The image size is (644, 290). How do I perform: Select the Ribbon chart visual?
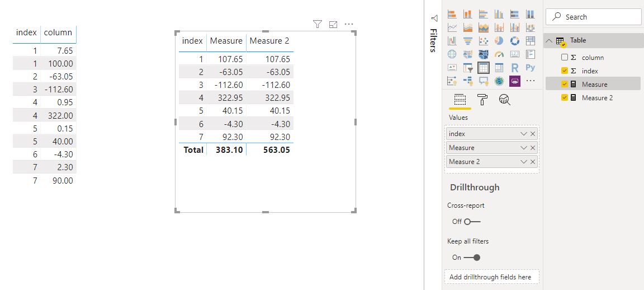(530, 27)
